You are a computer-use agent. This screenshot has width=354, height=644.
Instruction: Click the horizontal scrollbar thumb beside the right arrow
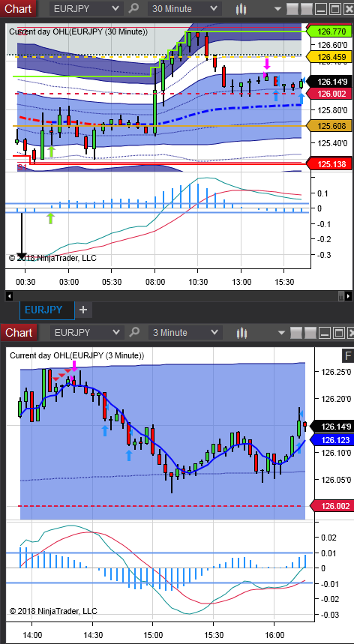(340, 295)
